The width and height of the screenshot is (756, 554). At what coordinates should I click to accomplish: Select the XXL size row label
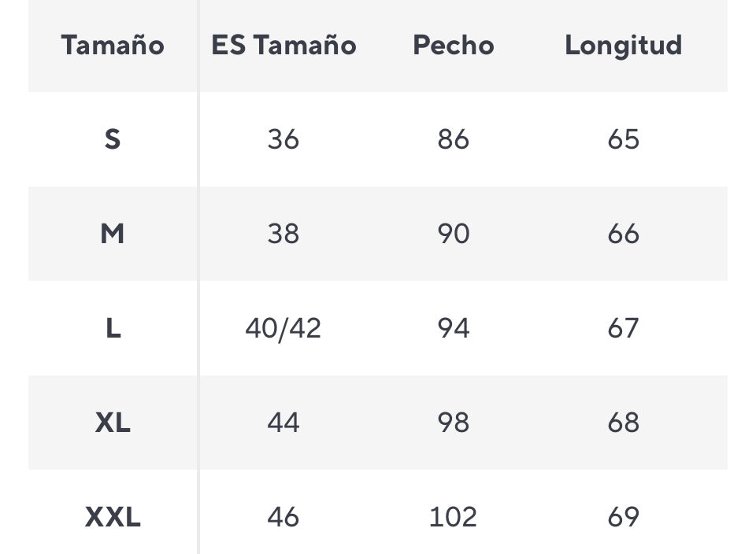click(x=113, y=517)
